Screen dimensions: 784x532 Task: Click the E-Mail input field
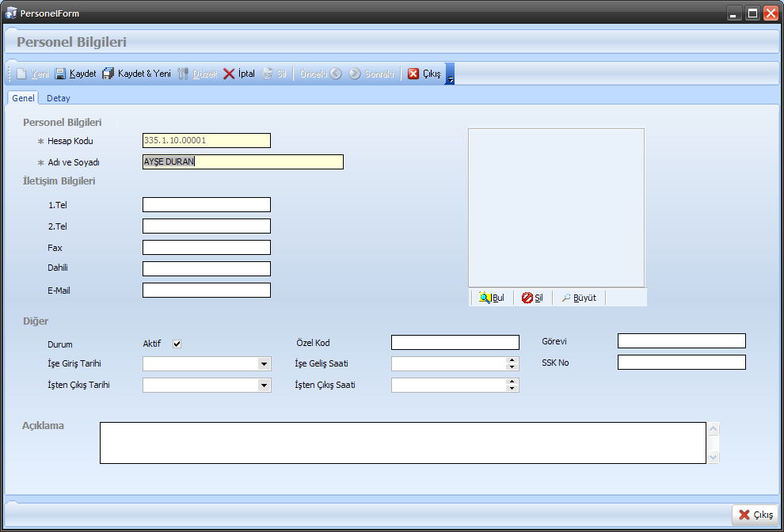[x=206, y=291]
